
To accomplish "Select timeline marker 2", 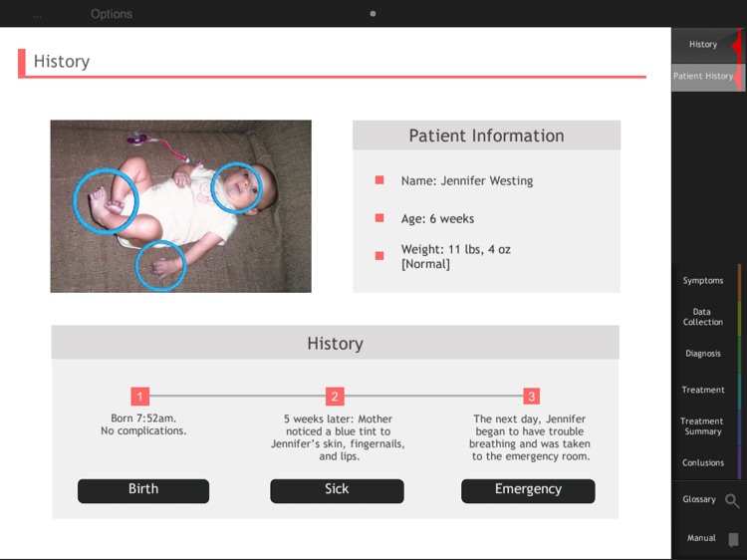I will 335,396.
